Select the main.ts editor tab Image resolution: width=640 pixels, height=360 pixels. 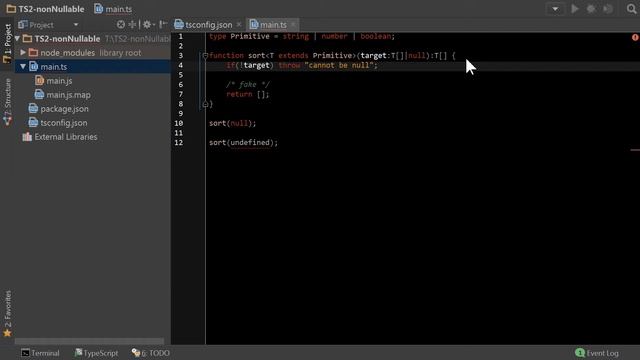273,25
